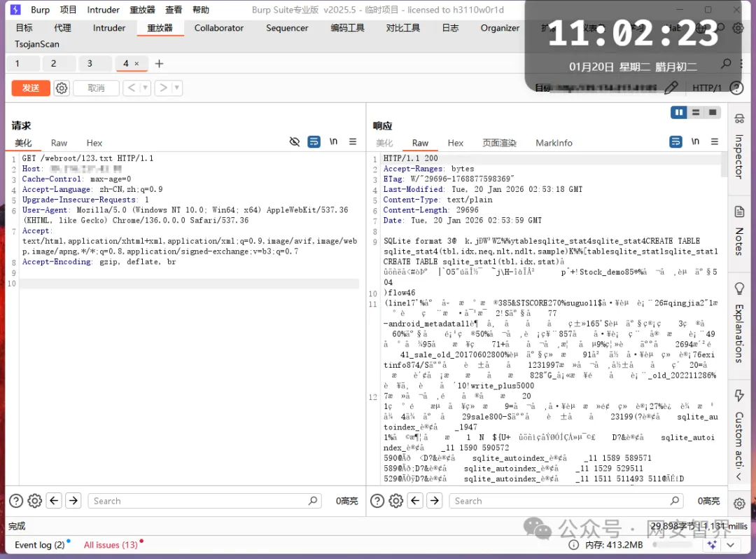Click request search magnifier icon

click(x=313, y=501)
